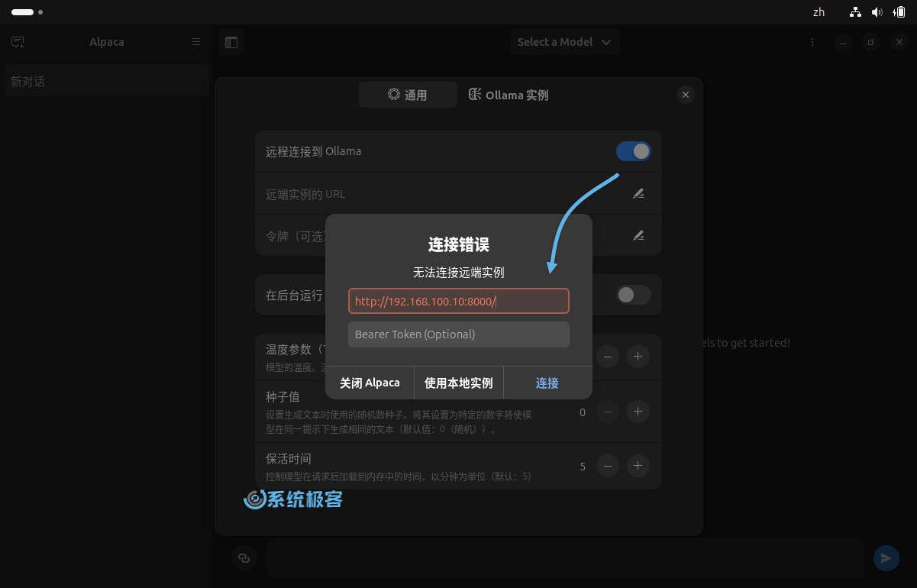Increase the 种子值 value
This screenshot has width=917, height=588.
point(638,412)
